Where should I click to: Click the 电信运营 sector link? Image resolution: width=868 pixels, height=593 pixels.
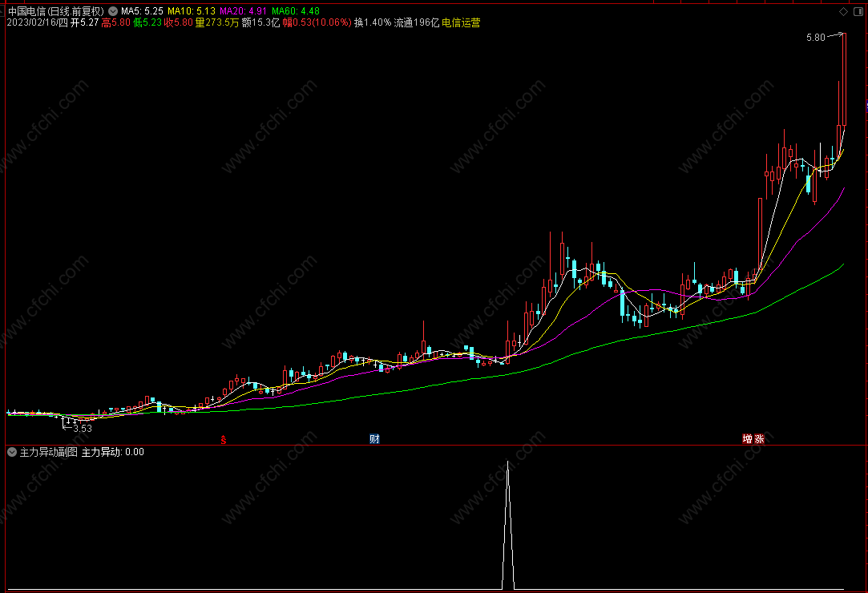[x=461, y=22]
